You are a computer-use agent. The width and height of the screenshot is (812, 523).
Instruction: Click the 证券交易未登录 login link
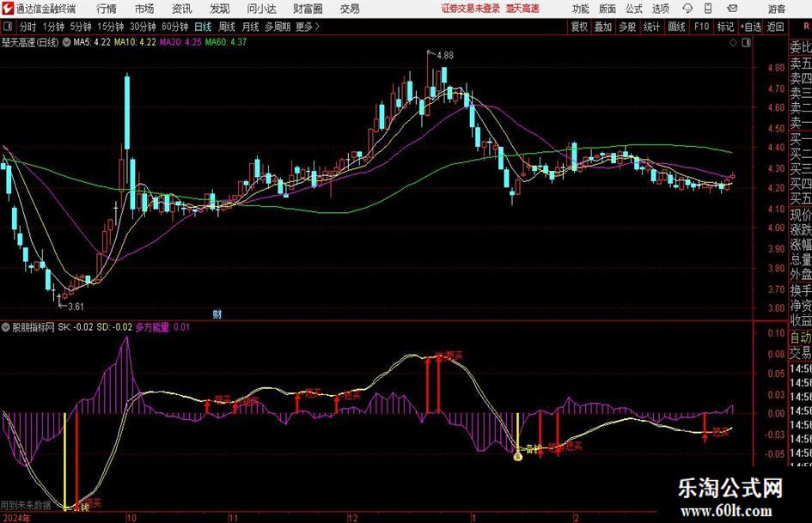pos(470,9)
